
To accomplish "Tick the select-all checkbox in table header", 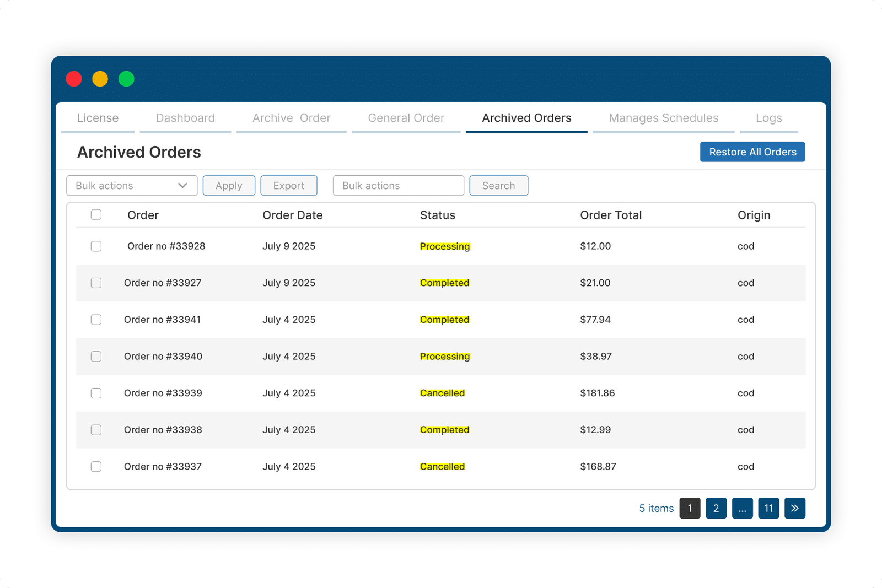I will 96,214.
